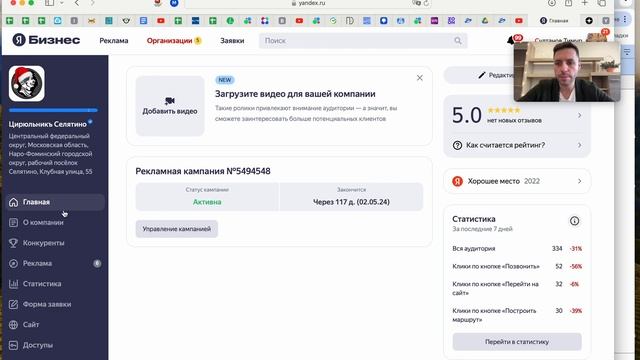The image size is (640, 360).
Task: Select the Главная browser tab
Action: (x=554, y=20)
